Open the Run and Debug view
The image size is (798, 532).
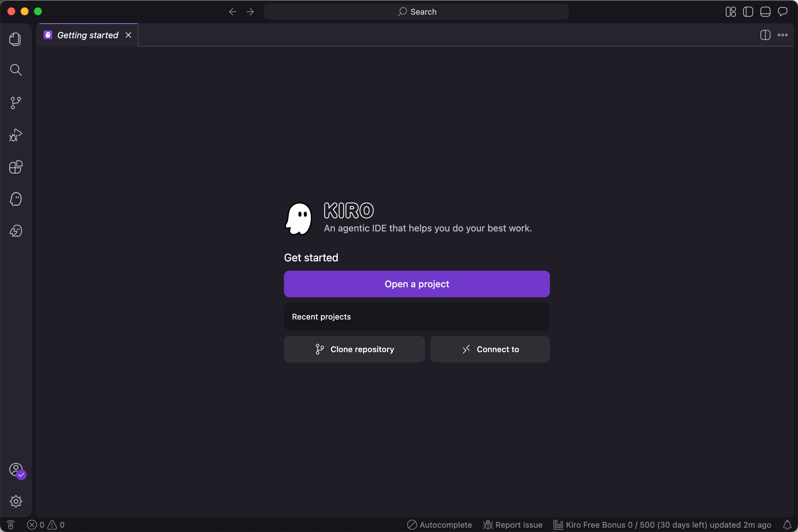click(16, 135)
